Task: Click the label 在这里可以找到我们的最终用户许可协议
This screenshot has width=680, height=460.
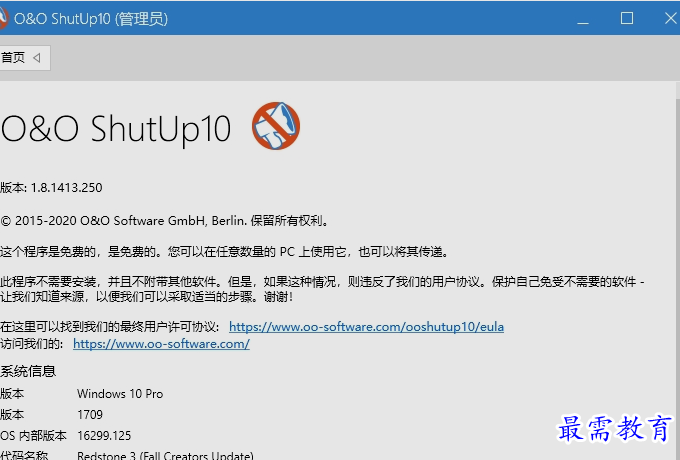Action: tap(110, 326)
